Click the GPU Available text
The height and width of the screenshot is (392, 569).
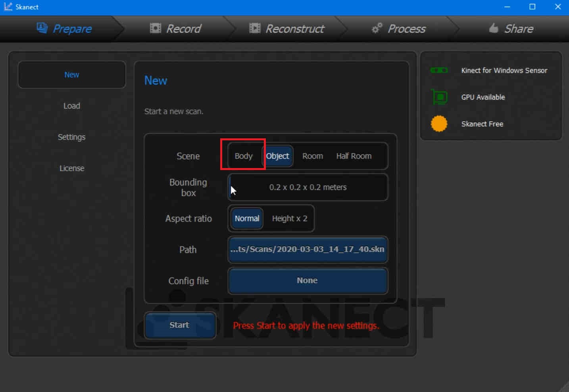pyautogui.click(x=483, y=97)
